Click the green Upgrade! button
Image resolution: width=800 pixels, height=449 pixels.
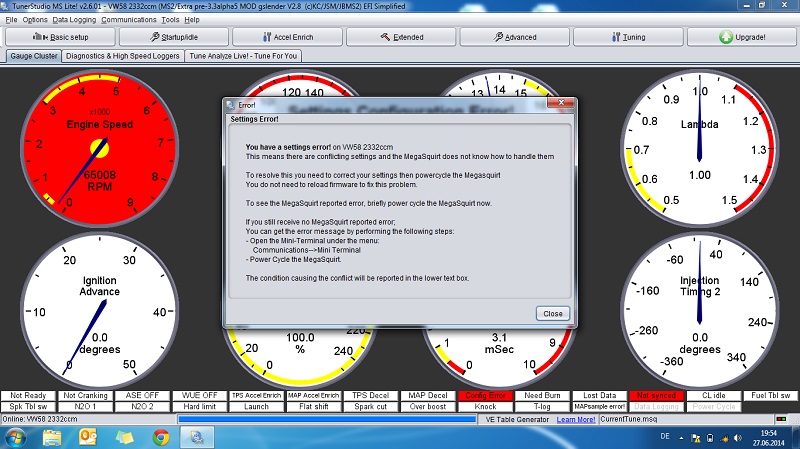click(744, 37)
